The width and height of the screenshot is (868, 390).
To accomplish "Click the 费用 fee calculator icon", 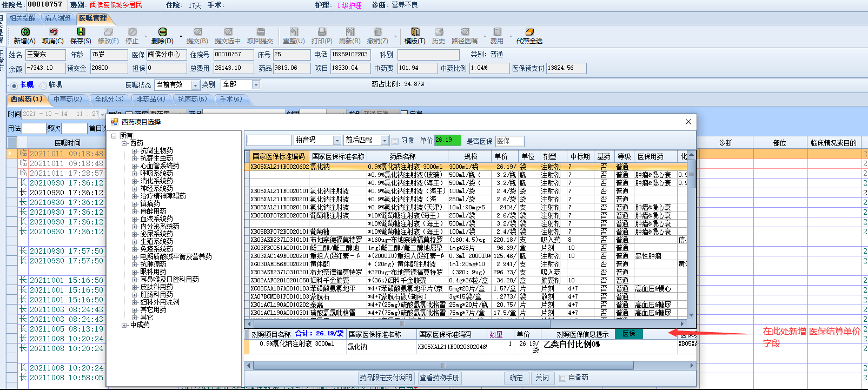I will point(497,32).
